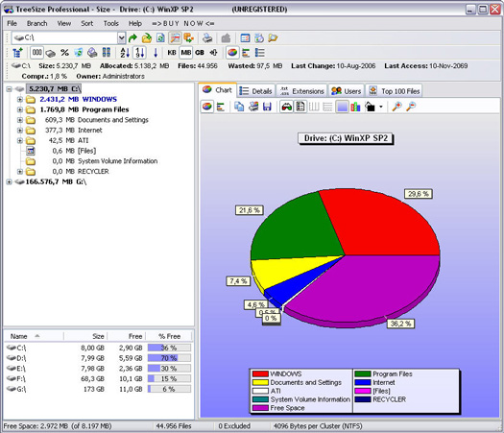
Task: Switch to the Extensions tab
Action: coord(301,91)
